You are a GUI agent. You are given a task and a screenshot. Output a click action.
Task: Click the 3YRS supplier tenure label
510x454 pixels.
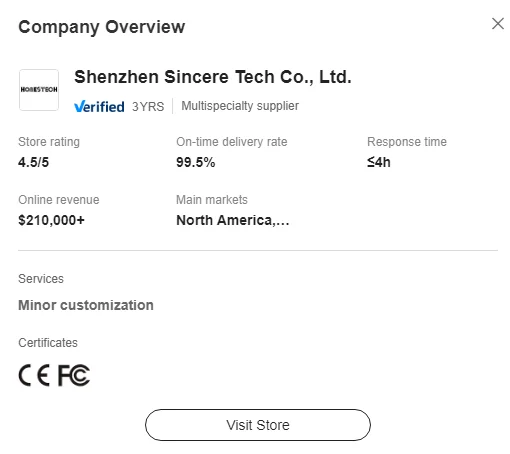(148, 107)
